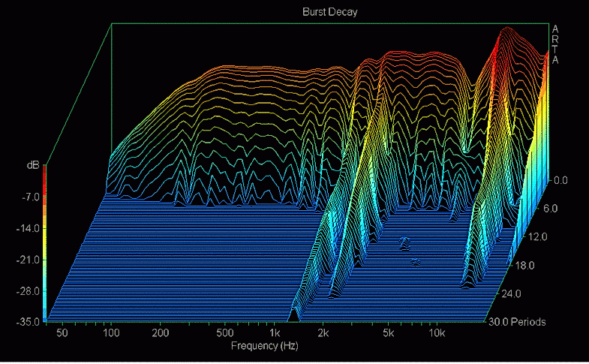Click the -21.0 dB scale value
Screen dimensions: 589x364
(28, 260)
